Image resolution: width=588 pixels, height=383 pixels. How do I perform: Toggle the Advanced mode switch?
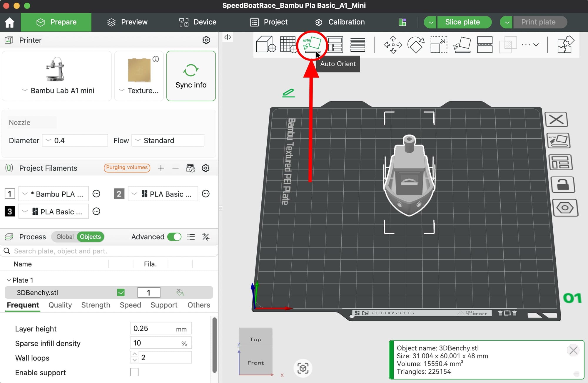[x=174, y=237]
